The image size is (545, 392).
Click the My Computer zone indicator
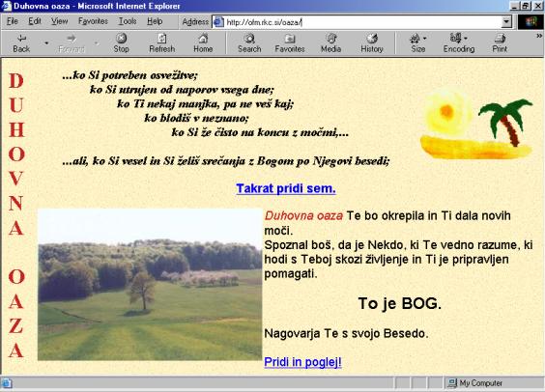point(474,383)
